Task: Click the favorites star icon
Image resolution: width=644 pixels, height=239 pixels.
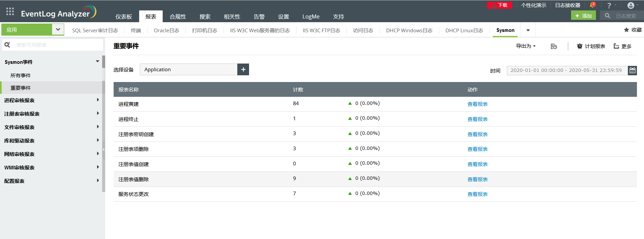Action: 627,30
